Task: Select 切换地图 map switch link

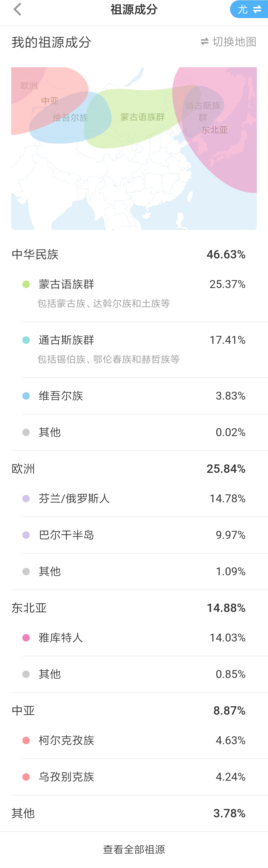Action: tap(228, 42)
